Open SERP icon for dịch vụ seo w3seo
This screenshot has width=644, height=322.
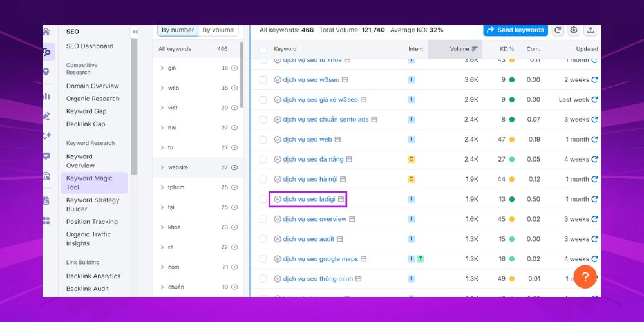[345, 80]
